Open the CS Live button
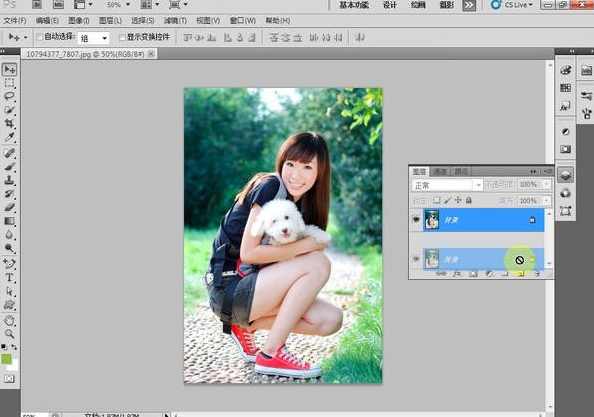The width and height of the screenshot is (594, 417). click(511, 5)
